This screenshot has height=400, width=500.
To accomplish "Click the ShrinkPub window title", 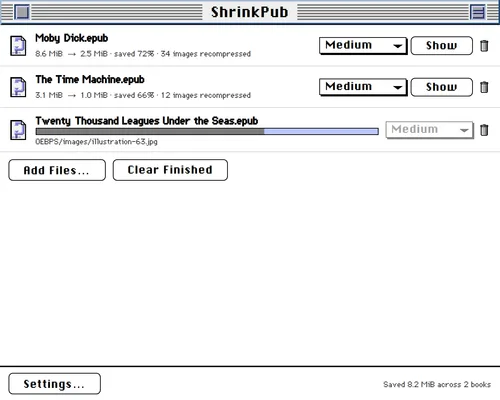I will click(x=249, y=12).
